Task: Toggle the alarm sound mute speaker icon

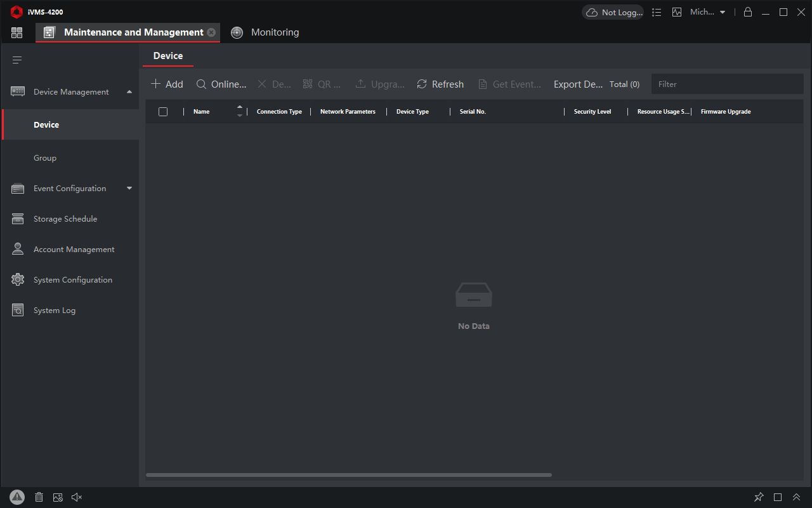Action: (x=77, y=497)
